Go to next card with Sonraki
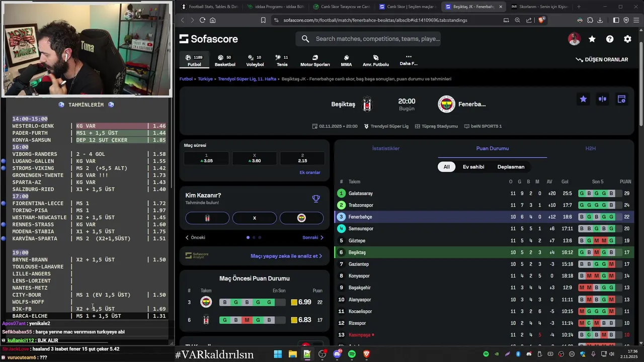 [313, 237]
